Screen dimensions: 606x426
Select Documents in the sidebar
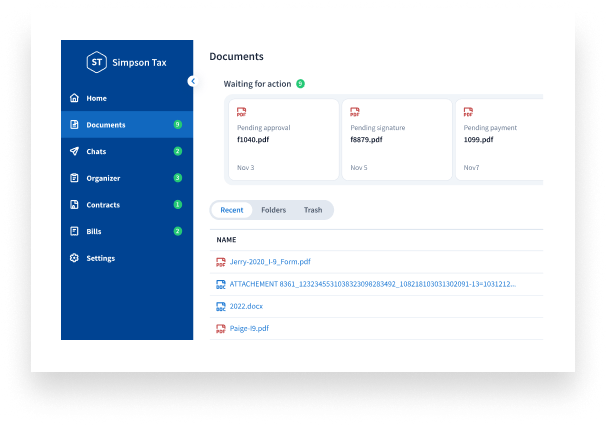click(x=127, y=124)
